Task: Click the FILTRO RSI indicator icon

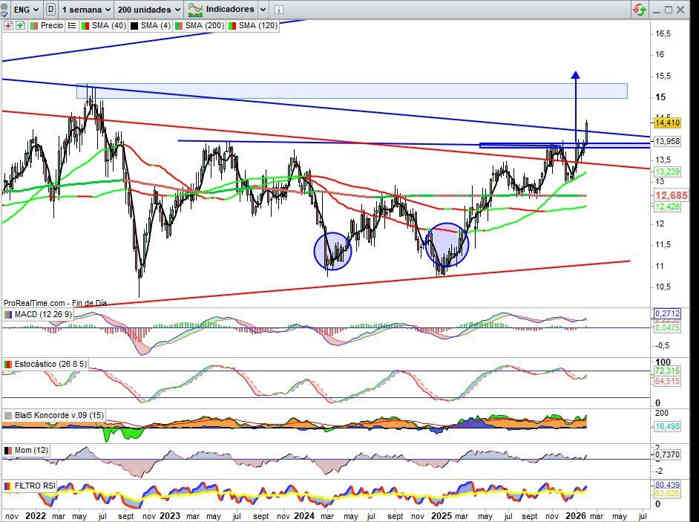Action: coord(7,485)
